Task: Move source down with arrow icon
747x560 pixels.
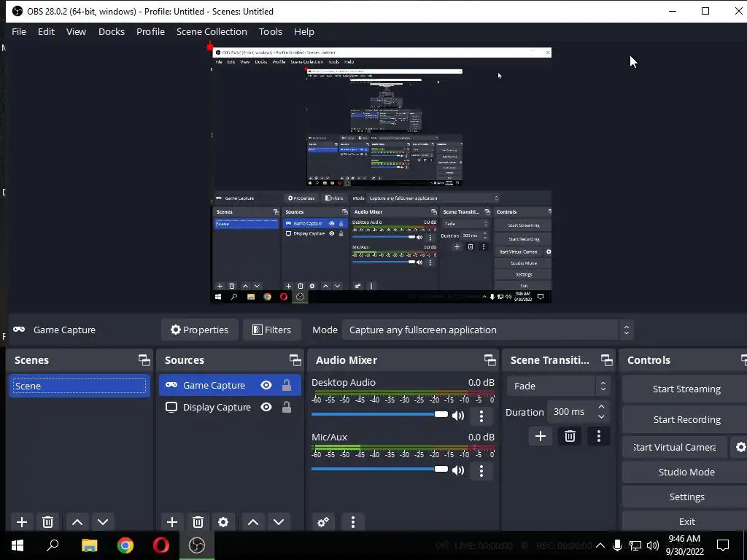Action: tap(279, 522)
